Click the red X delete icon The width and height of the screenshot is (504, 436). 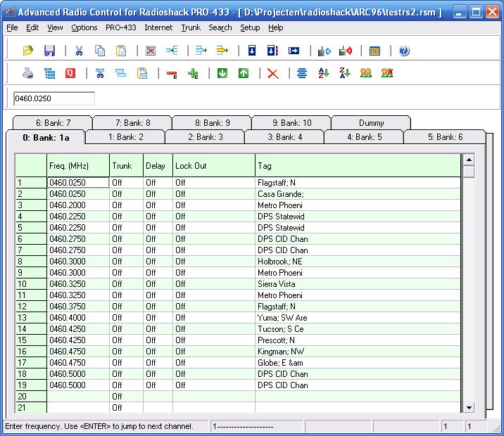tap(273, 74)
